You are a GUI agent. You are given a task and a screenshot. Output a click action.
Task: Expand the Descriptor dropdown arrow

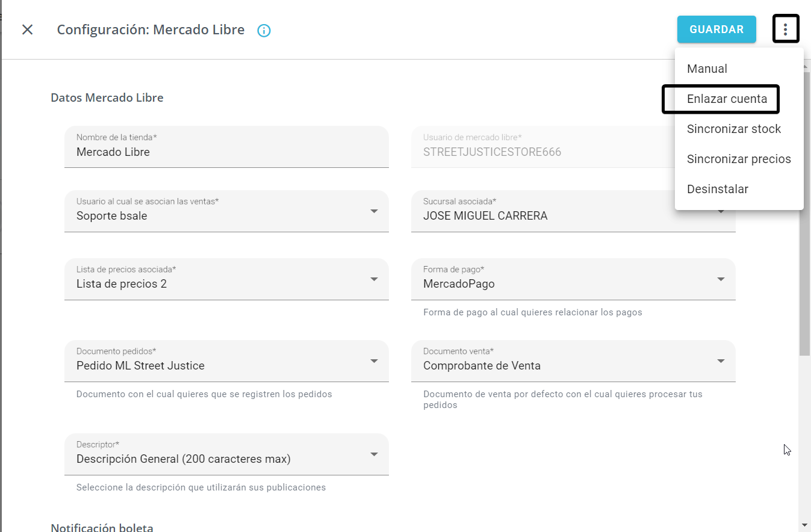(374, 454)
